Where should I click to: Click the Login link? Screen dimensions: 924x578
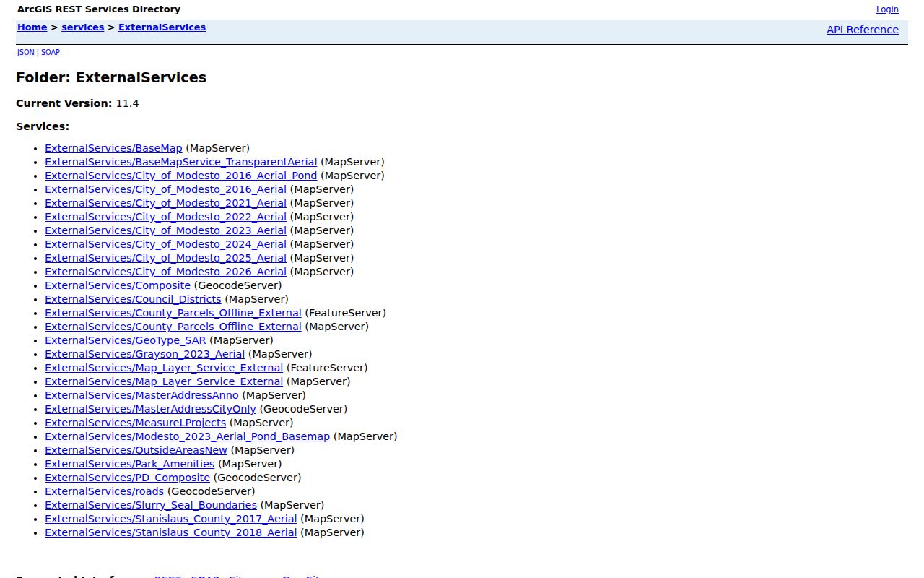tap(887, 9)
